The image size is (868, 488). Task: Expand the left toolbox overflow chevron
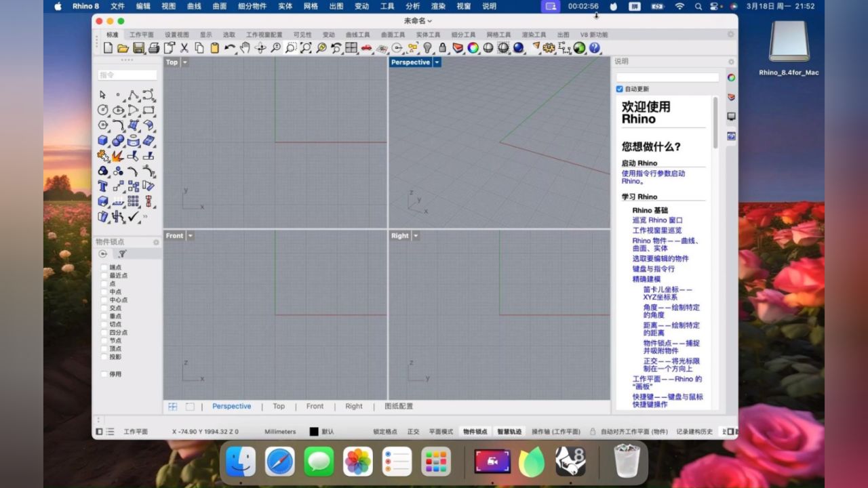point(145,217)
